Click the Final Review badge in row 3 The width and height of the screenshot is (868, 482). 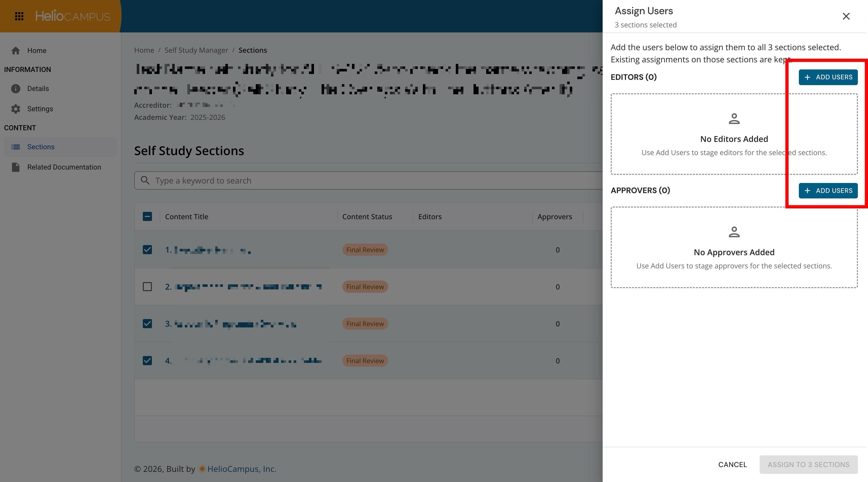365,324
